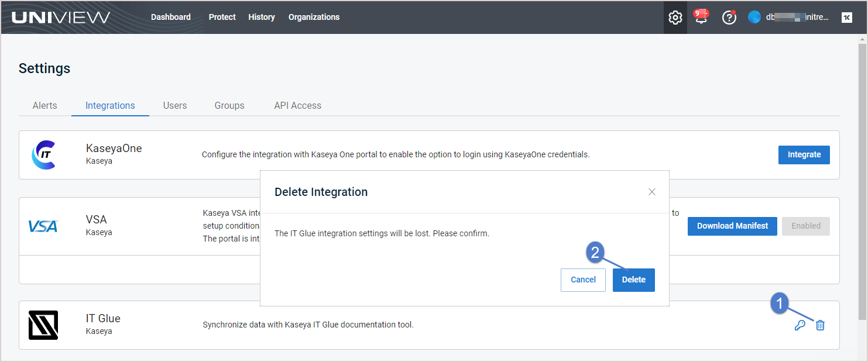Image resolution: width=868 pixels, height=362 pixels.
Task: Click the Download Manifest button
Action: [732, 226]
